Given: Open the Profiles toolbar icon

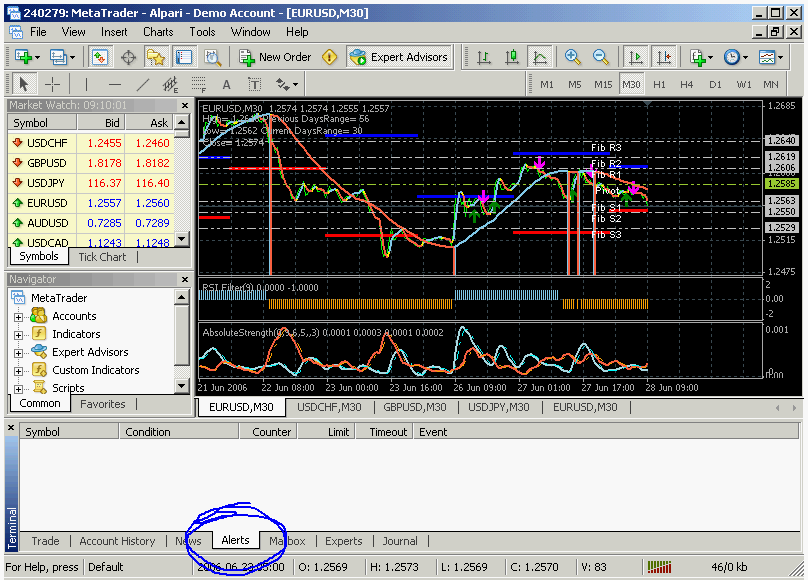Looking at the screenshot, I should coord(58,57).
